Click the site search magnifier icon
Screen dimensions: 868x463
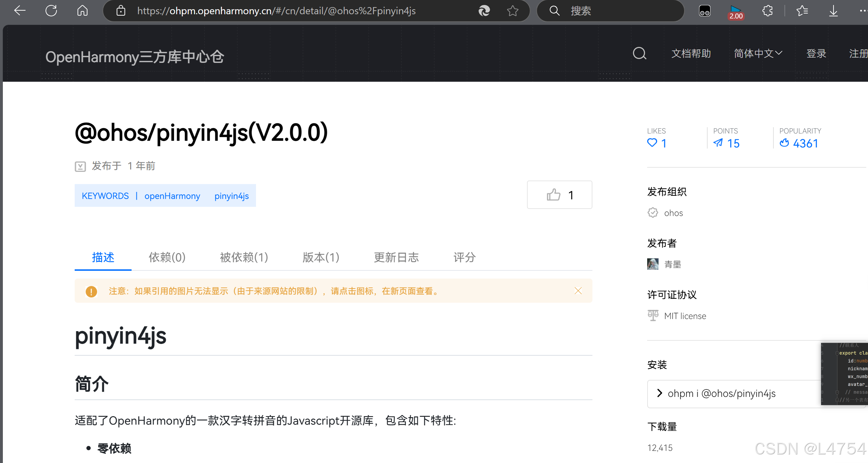click(x=639, y=53)
